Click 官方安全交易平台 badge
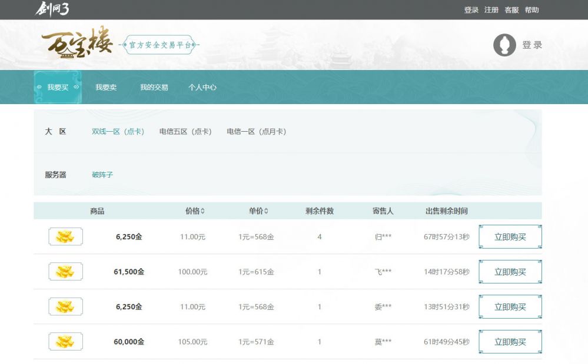Screen dimensions: 588x364 coord(160,45)
